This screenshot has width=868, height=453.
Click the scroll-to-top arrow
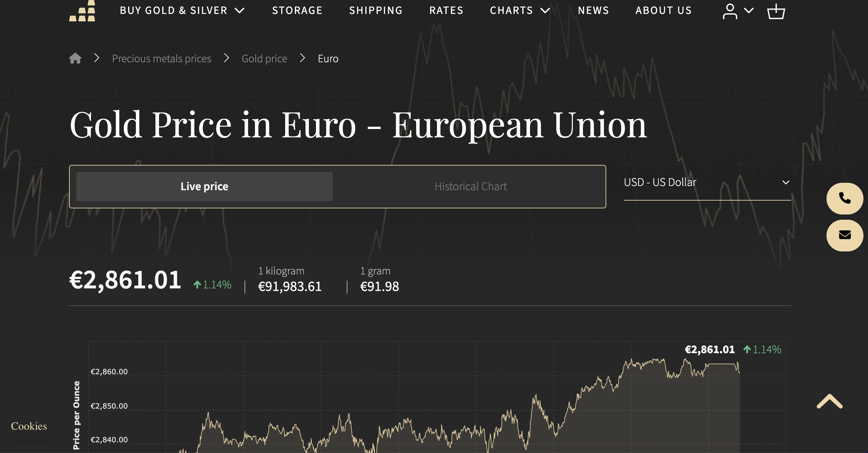click(x=830, y=401)
